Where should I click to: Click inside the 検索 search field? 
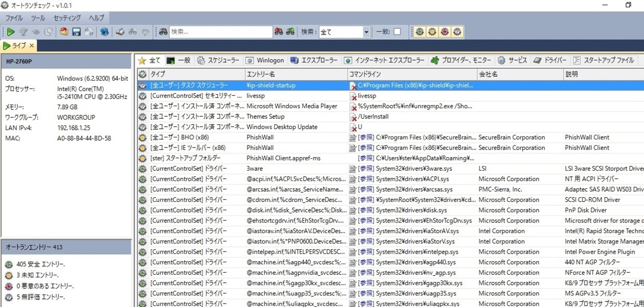[x=221, y=32]
